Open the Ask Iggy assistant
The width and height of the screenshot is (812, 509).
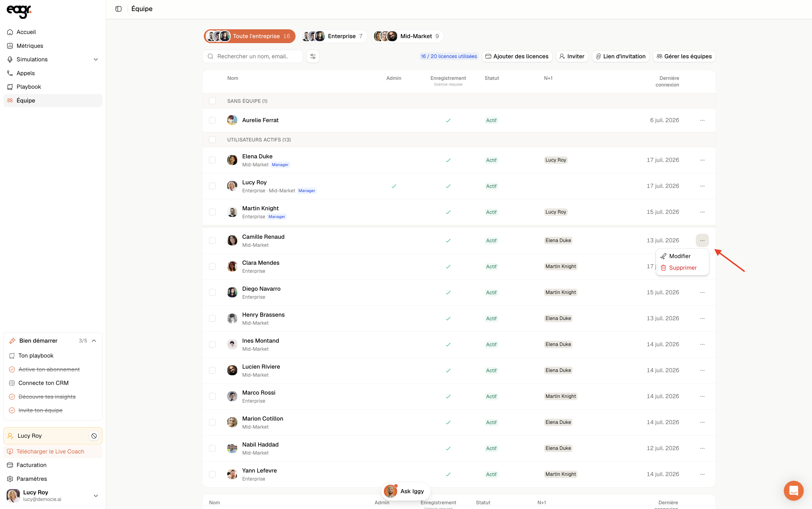(x=406, y=491)
